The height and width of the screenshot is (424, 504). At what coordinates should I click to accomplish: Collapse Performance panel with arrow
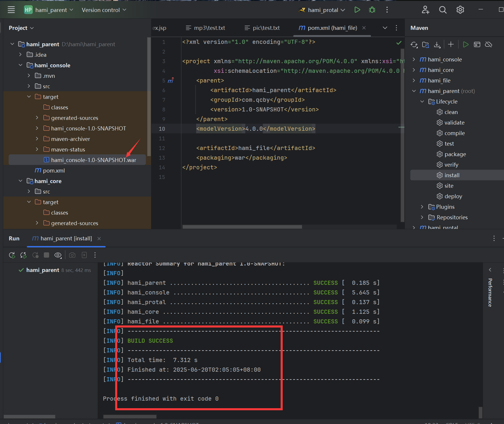pyautogui.click(x=490, y=270)
